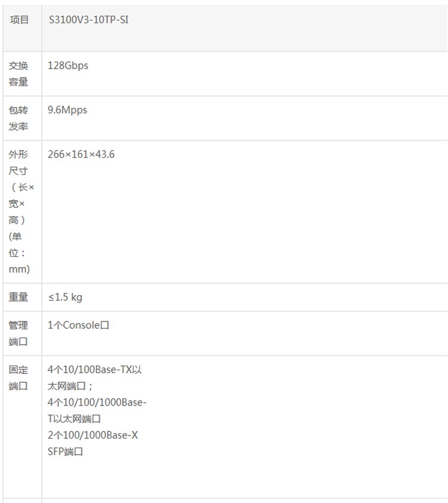Click the SFP端口 text line
This screenshot has width=448, height=503.
[x=65, y=452]
